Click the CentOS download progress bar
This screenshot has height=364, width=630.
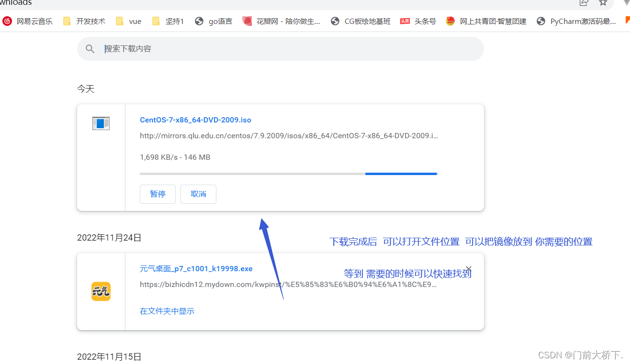pyautogui.click(x=289, y=174)
